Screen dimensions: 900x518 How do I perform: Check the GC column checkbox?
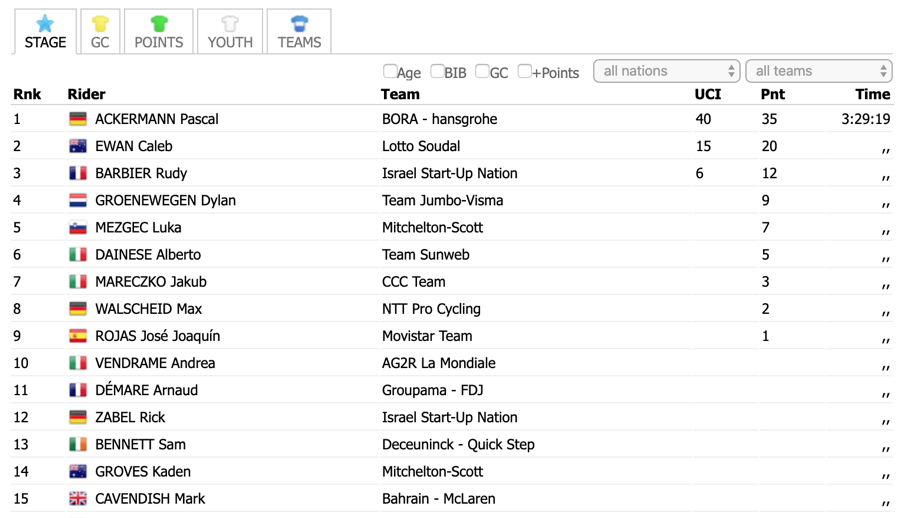coord(483,71)
